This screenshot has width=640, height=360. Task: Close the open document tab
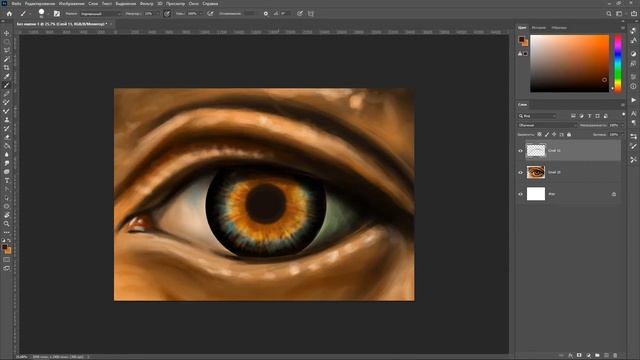click(x=111, y=24)
